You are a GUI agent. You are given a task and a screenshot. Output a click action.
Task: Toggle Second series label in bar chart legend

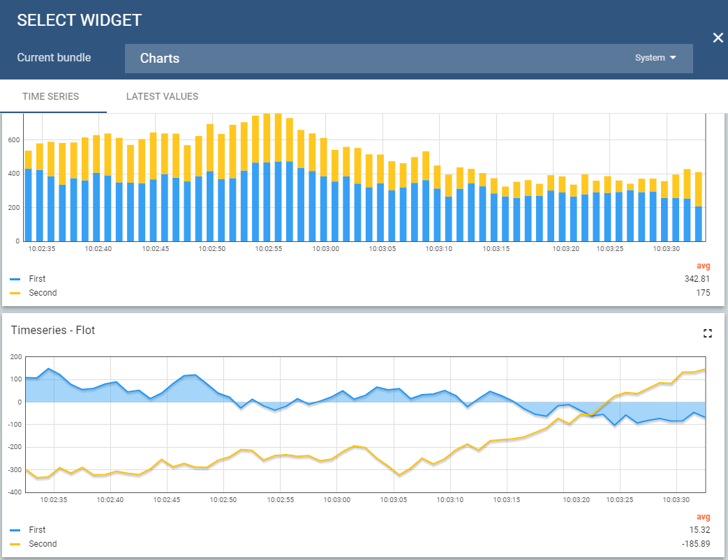pyautogui.click(x=43, y=293)
